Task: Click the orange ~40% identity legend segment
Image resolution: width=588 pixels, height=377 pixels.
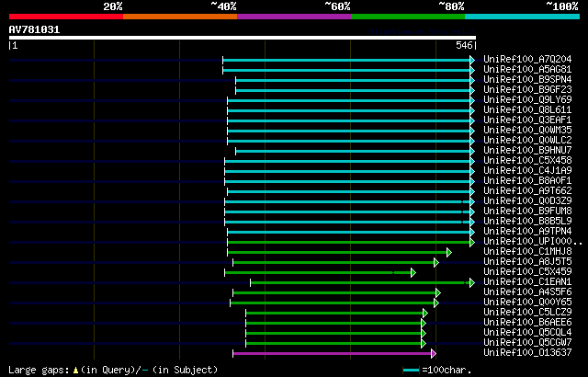Action: (180, 17)
